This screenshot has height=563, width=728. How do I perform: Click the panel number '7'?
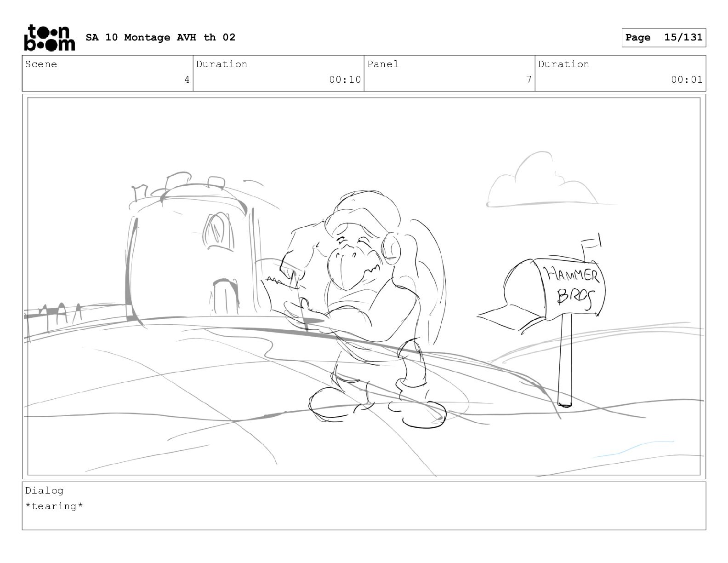click(x=529, y=80)
